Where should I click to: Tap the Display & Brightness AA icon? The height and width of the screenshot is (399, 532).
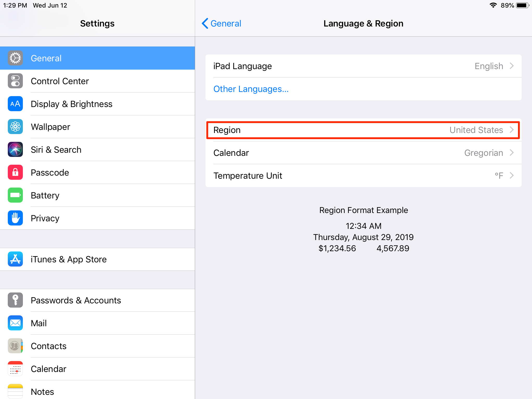click(x=15, y=104)
